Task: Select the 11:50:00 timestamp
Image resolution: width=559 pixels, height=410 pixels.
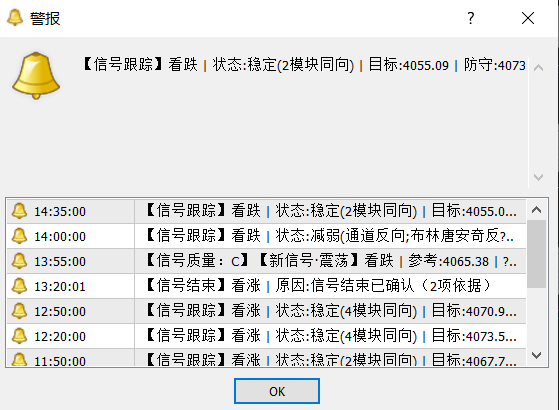Action: pyautogui.click(x=60, y=361)
